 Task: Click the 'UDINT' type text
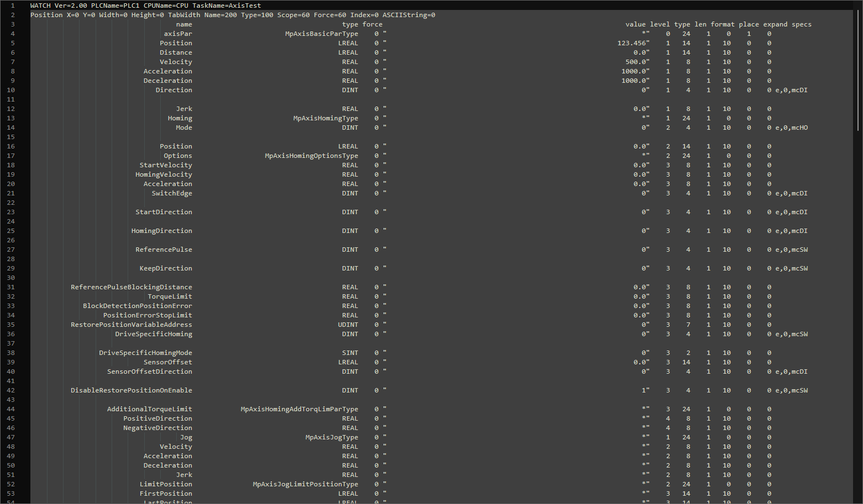(348, 325)
